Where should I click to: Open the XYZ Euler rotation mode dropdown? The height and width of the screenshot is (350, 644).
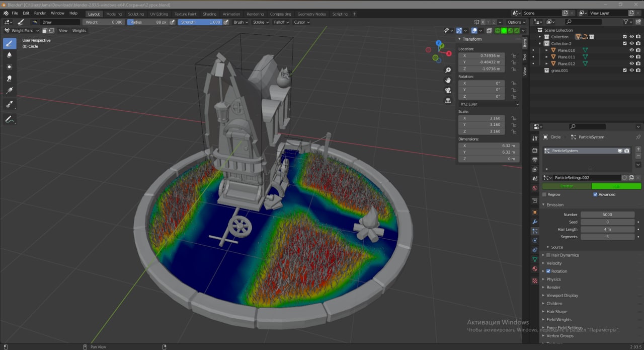tap(489, 104)
